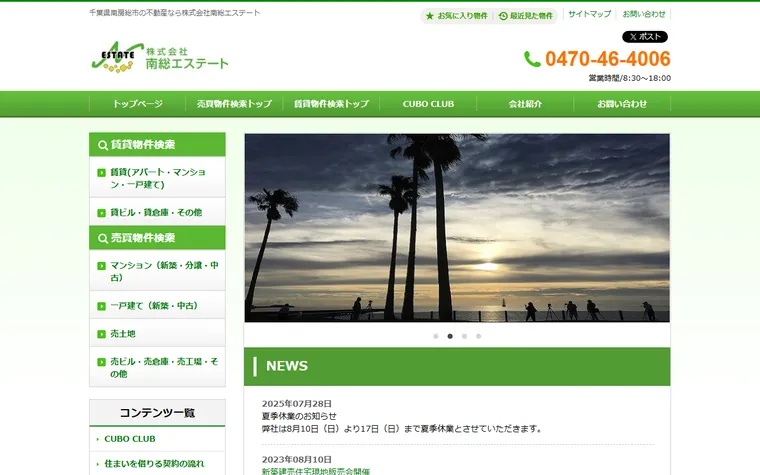Click the arrow icon beside 賃貸(アパート・マンション・一戸建て)
Image resolution: width=760 pixels, height=475 pixels.
pos(101,173)
